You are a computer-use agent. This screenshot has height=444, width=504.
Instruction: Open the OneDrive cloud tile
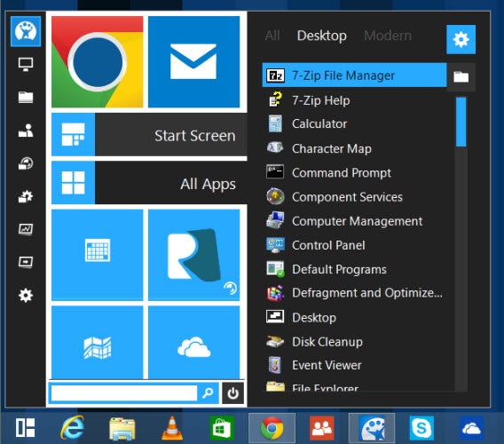(193, 343)
